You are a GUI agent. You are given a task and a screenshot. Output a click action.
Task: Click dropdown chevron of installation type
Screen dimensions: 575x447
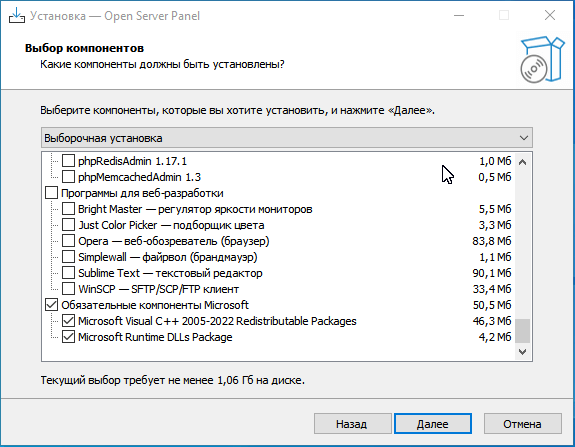524,138
